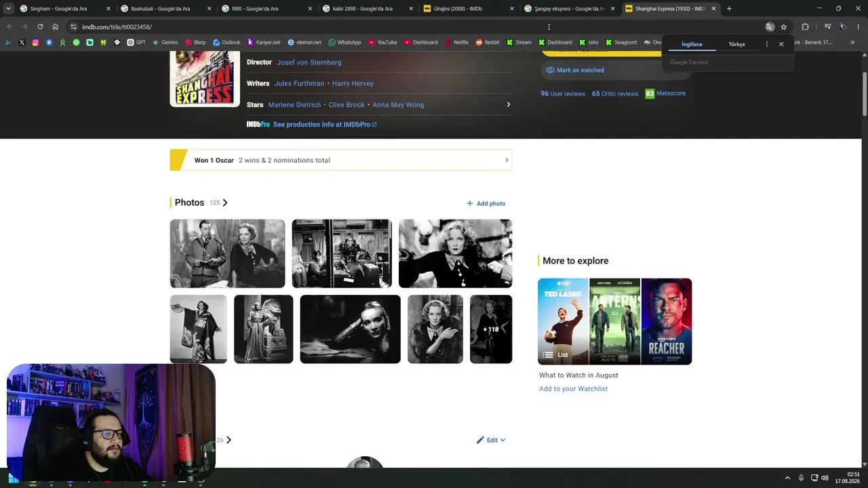Open the +118 more photos thumbnail

click(x=491, y=329)
